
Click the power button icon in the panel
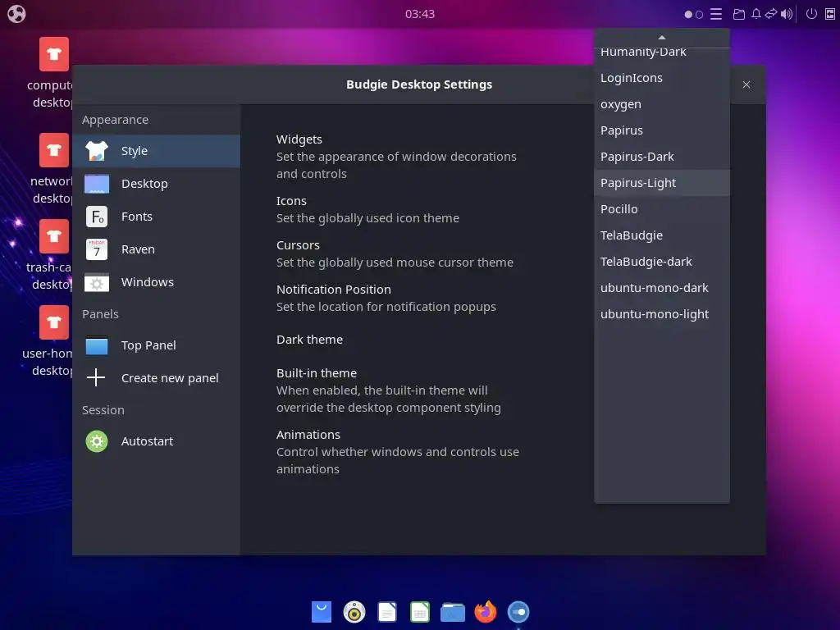(811, 14)
